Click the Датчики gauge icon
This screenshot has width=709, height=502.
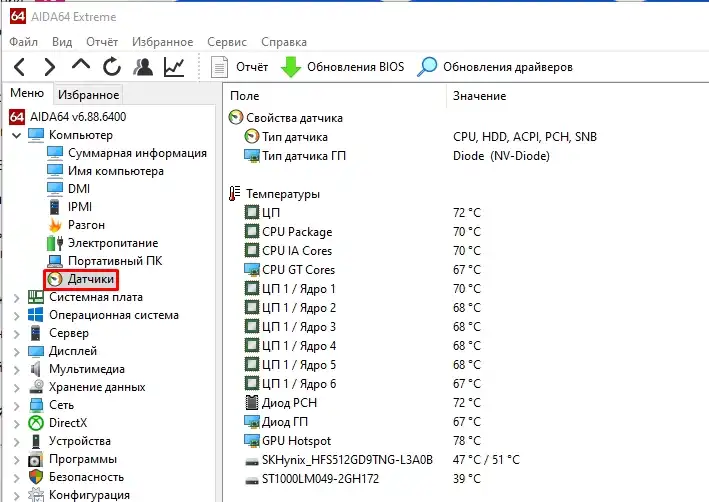point(55,279)
